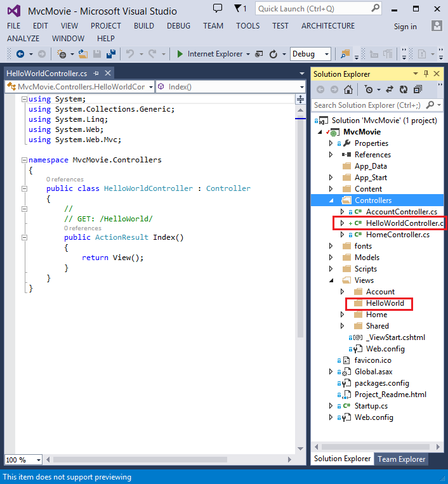
Task: Open the BUILD menu
Action: click(144, 26)
